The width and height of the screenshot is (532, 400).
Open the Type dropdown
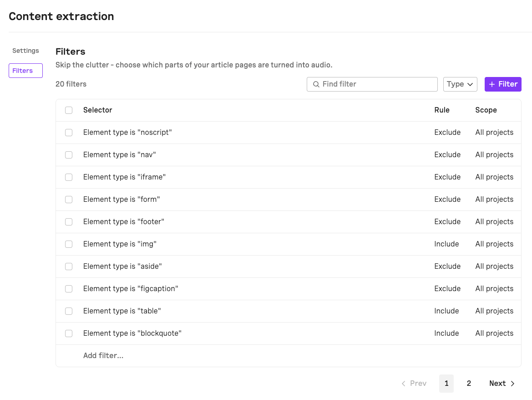point(460,84)
